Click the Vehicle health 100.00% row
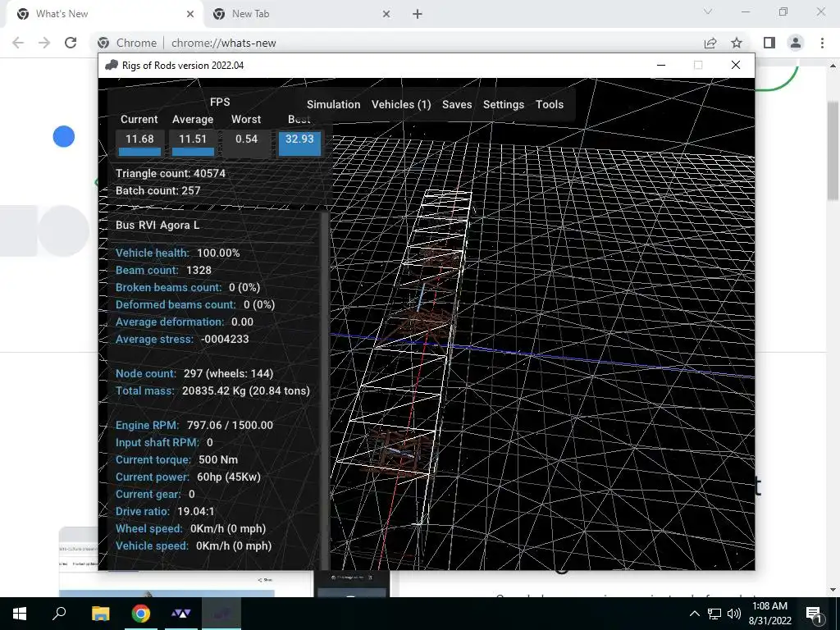 pos(178,253)
